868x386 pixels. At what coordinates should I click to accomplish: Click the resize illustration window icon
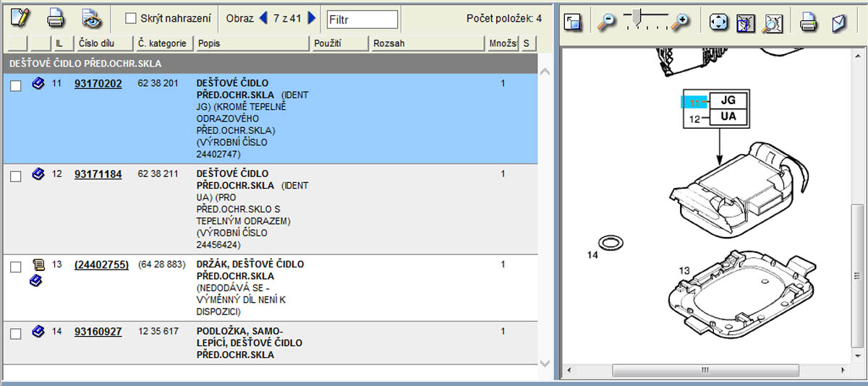(x=574, y=22)
